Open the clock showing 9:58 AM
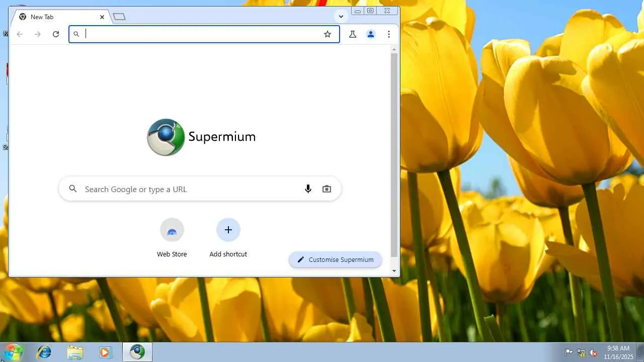Screen dimensions: 644x362 pos(618,352)
